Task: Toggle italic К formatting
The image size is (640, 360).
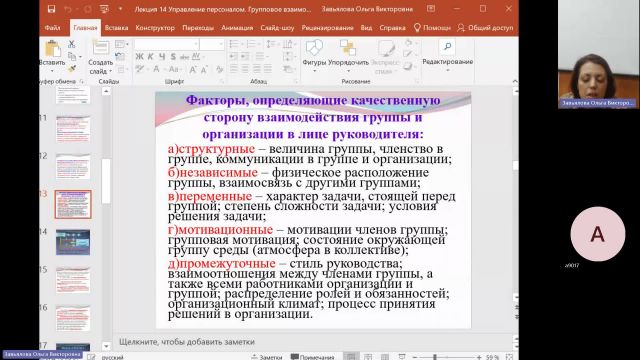Action: click(151, 57)
